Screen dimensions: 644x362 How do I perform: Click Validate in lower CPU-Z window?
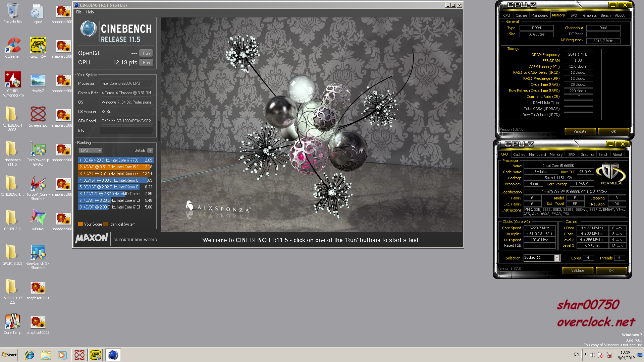pos(578,270)
